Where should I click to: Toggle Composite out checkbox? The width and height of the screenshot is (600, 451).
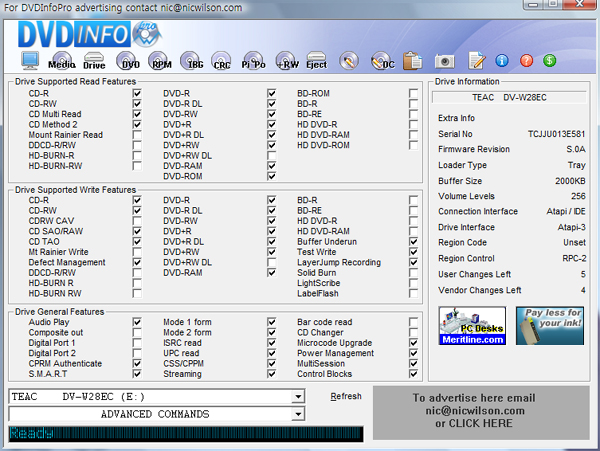click(x=137, y=332)
